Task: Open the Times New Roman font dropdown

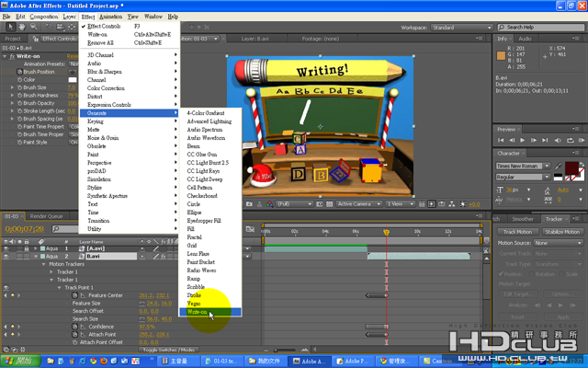Action: pyautogui.click(x=523, y=166)
